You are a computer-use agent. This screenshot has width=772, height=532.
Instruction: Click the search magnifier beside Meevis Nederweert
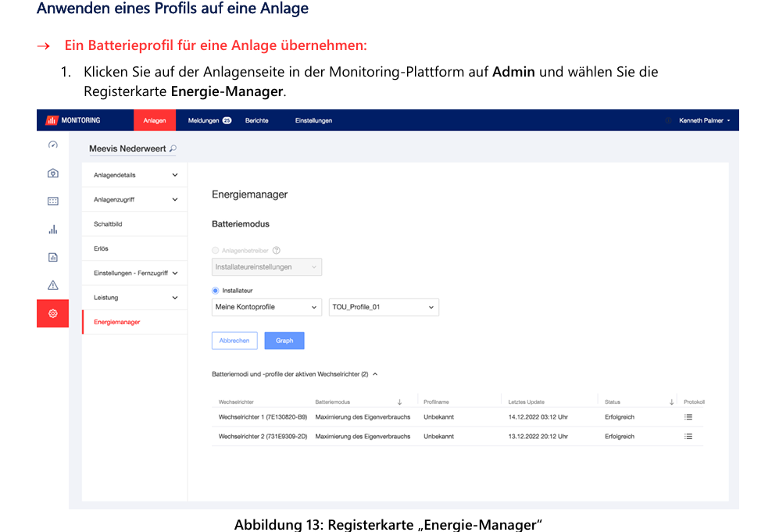click(x=173, y=148)
